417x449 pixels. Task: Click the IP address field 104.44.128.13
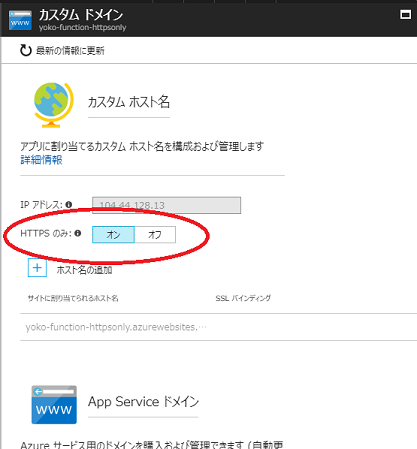pos(166,205)
